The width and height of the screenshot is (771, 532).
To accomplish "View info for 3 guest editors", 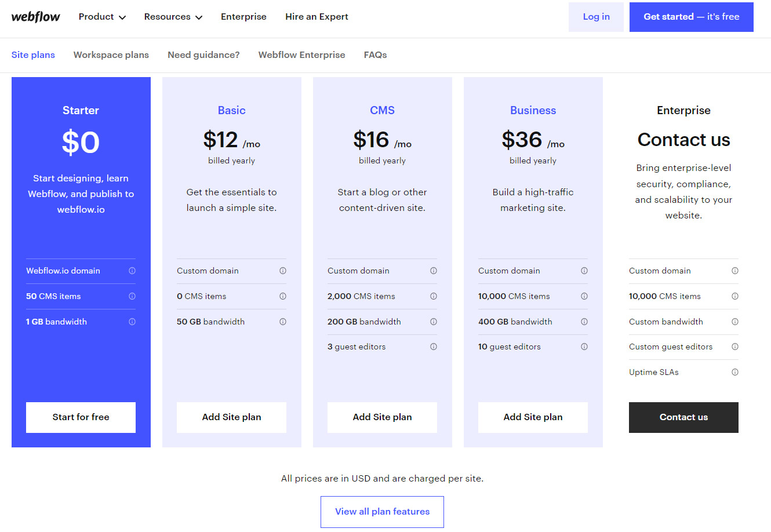I will tap(434, 347).
